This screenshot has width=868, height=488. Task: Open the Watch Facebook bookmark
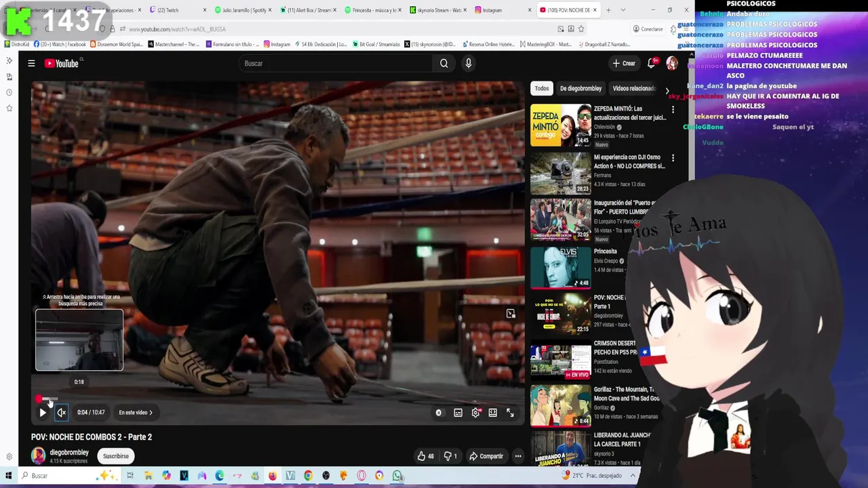60,44
